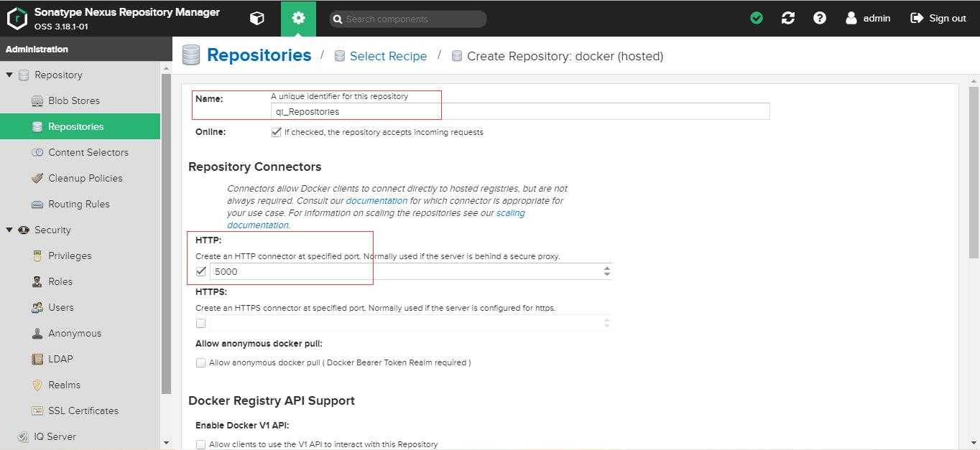Open SSL Certificates in sidebar
This screenshot has height=450, width=980.
(80, 411)
